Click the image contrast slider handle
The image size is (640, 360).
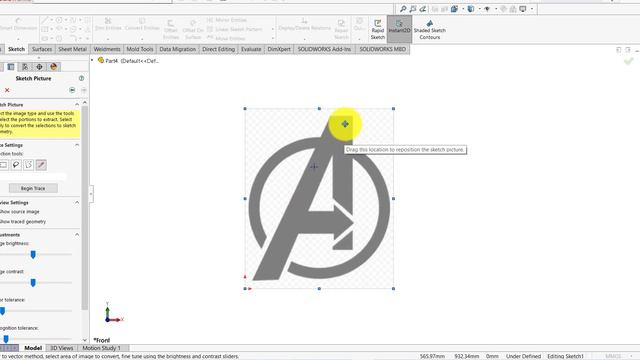[33, 282]
